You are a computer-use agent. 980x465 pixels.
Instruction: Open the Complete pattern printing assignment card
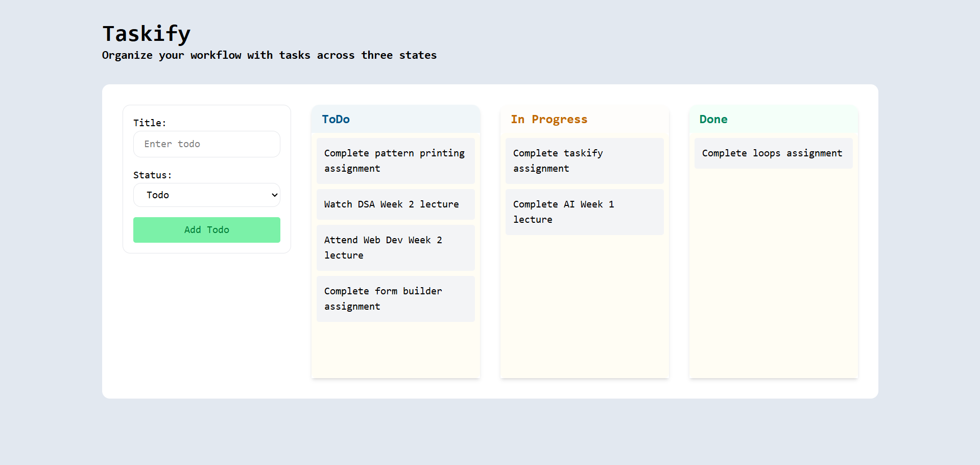coord(395,160)
